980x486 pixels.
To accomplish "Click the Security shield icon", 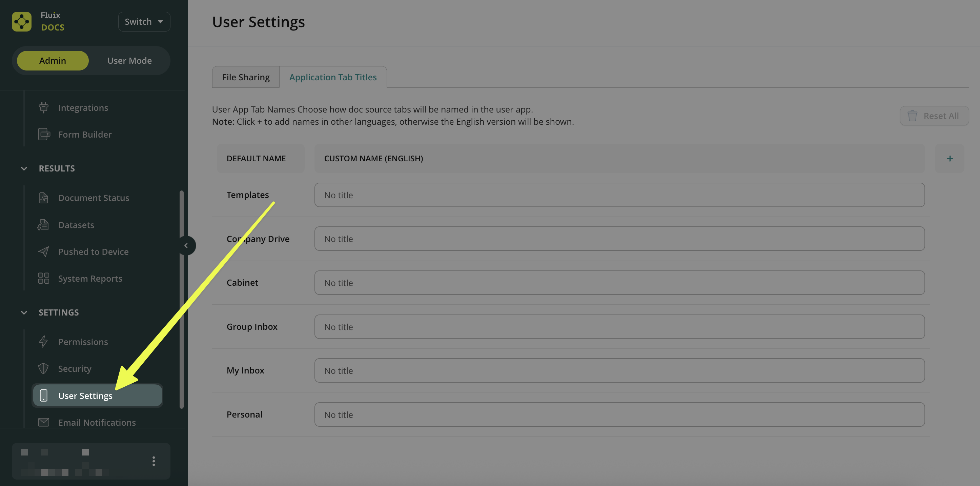I will tap(44, 369).
